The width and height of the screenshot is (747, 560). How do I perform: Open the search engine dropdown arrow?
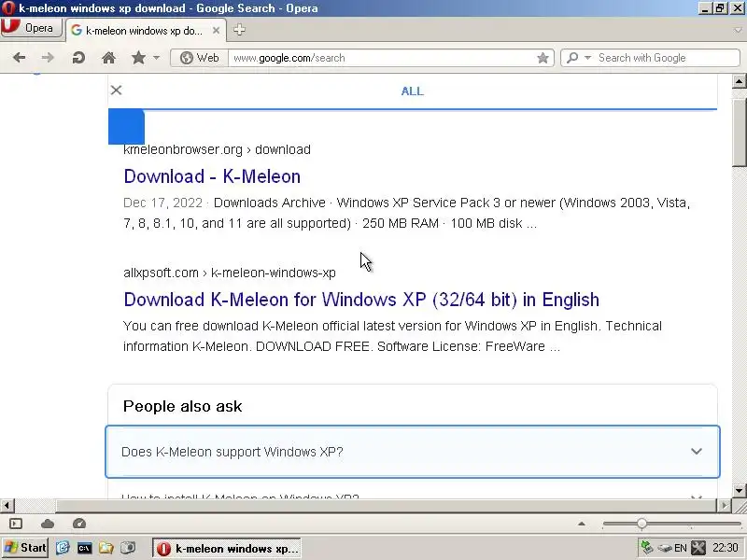[x=588, y=58]
